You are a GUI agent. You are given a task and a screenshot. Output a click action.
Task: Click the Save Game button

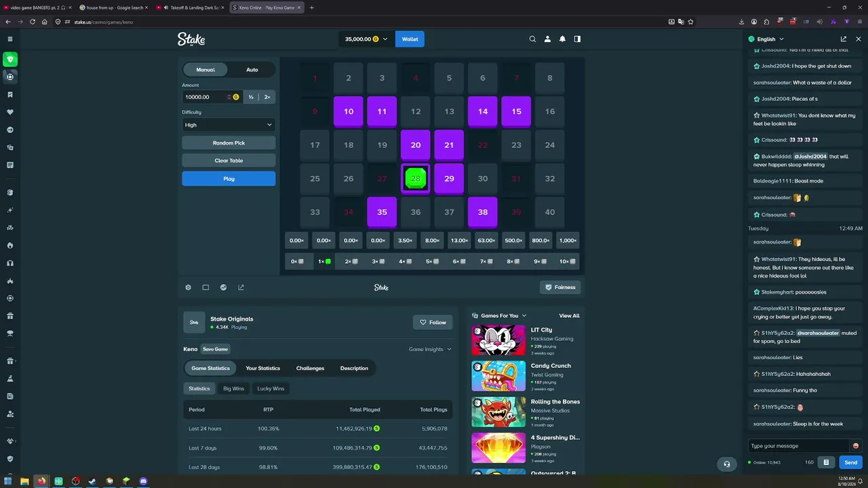(216, 350)
